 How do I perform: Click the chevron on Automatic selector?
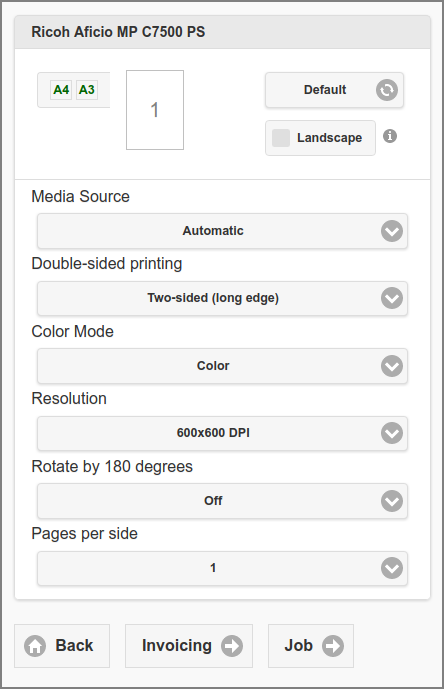pyautogui.click(x=392, y=231)
